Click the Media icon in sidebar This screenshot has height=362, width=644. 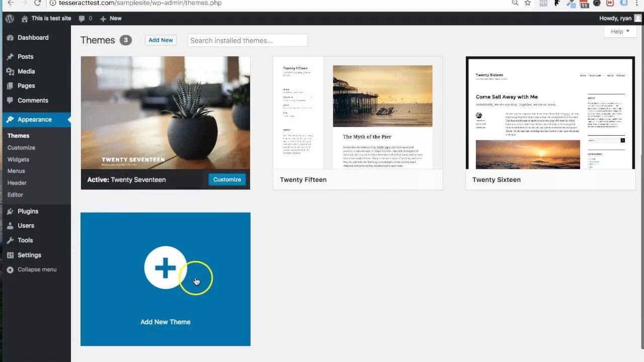(10, 71)
